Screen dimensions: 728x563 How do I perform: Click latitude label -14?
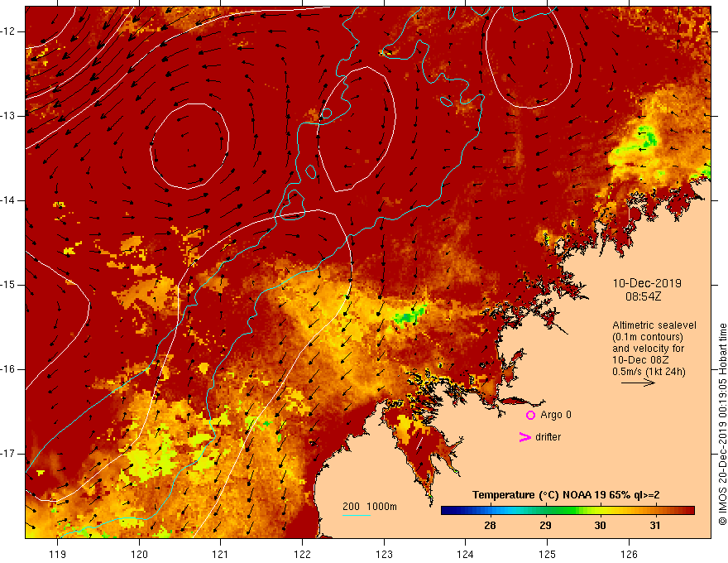(x=7, y=200)
